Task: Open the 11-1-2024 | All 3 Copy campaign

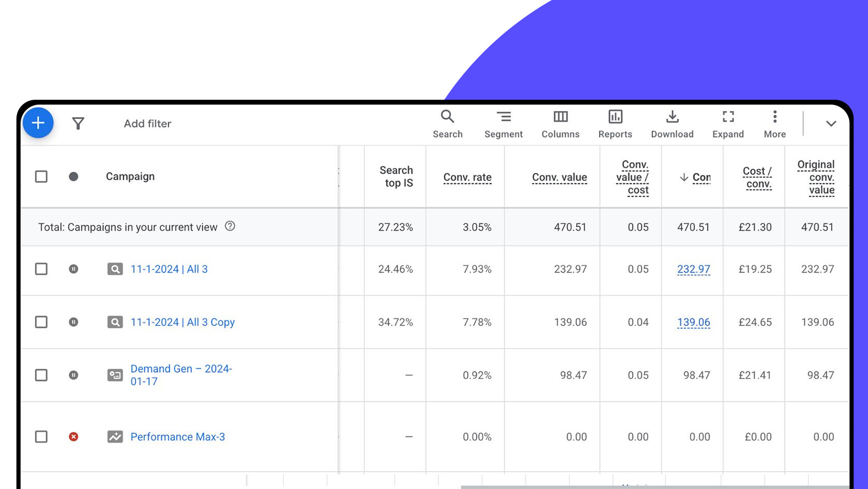Action: point(182,322)
